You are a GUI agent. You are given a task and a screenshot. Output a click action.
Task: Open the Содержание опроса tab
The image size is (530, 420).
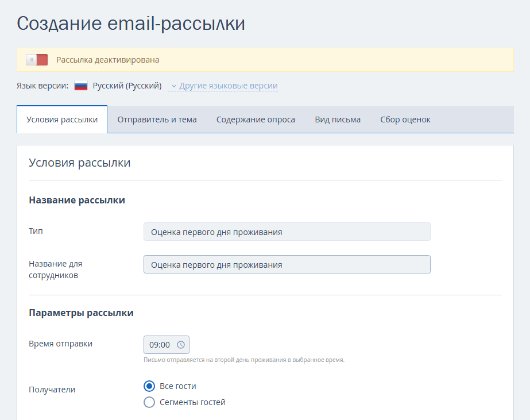(256, 120)
